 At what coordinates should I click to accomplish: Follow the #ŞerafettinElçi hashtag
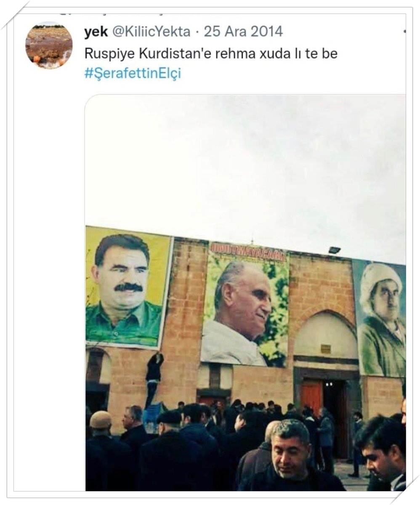(133, 73)
